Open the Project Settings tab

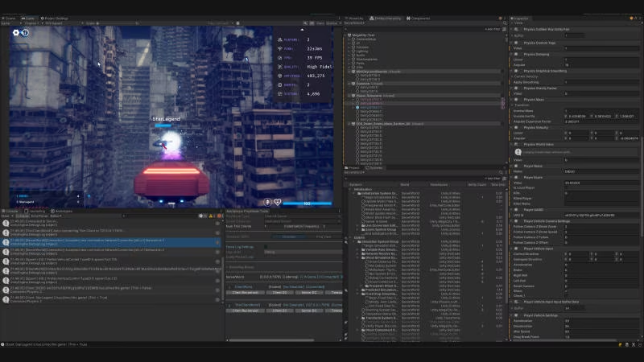point(55,18)
